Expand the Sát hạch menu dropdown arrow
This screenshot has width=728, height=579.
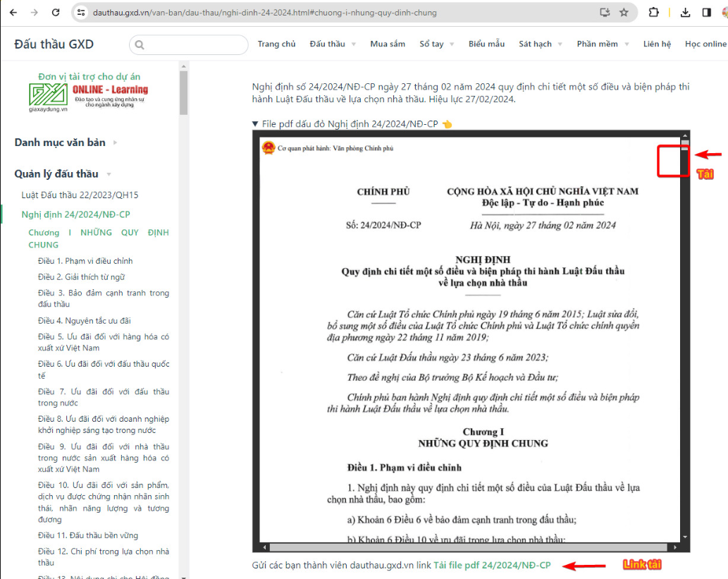pos(560,44)
